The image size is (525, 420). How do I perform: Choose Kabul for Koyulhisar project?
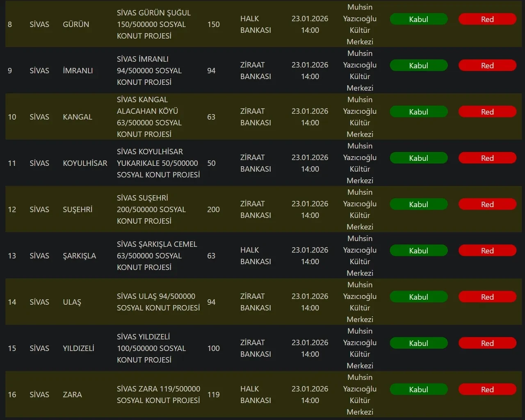[x=418, y=158]
